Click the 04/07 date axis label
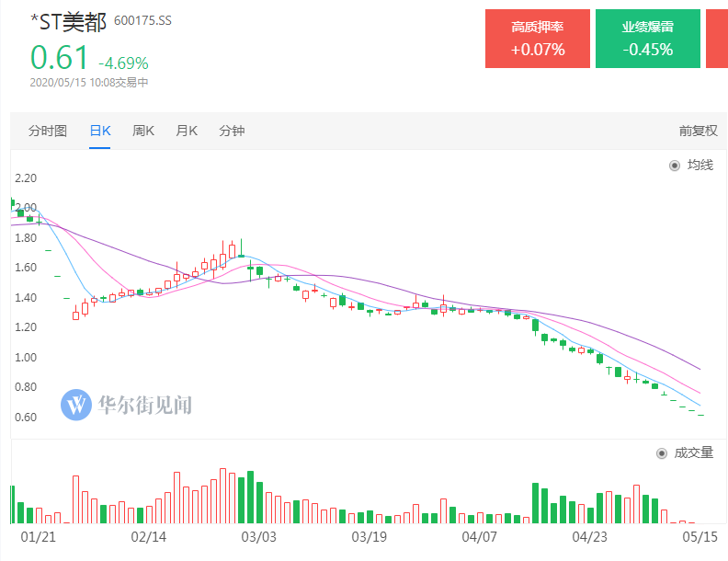Image resolution: width=728 pixels, height=561 pixels. [479, 537]
